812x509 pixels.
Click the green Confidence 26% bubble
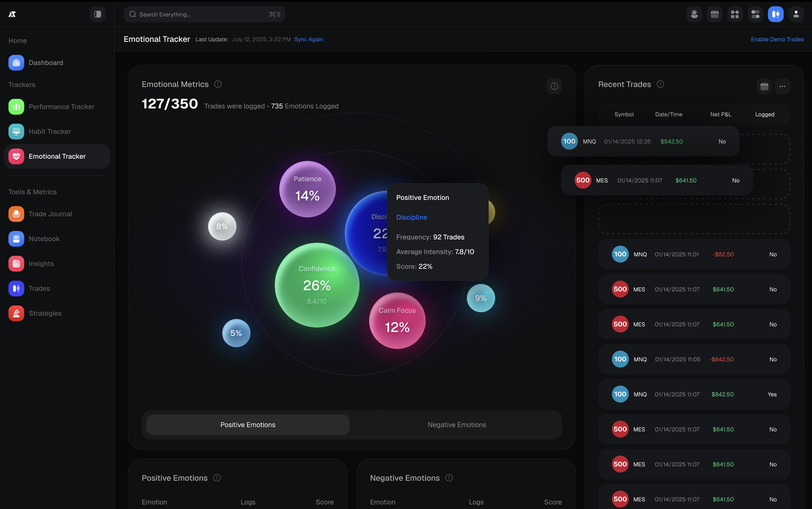[317, 285]
